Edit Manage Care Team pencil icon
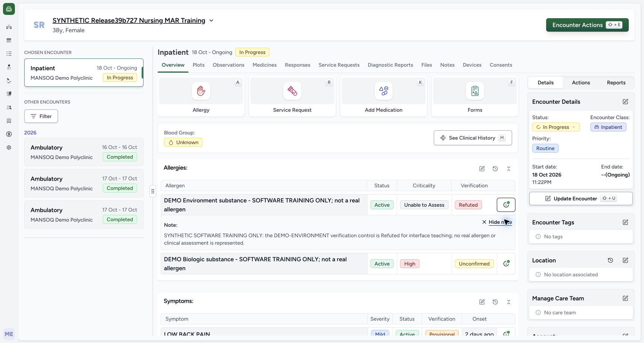This screenshot has width=644, height=343. [x=625, y=298]
